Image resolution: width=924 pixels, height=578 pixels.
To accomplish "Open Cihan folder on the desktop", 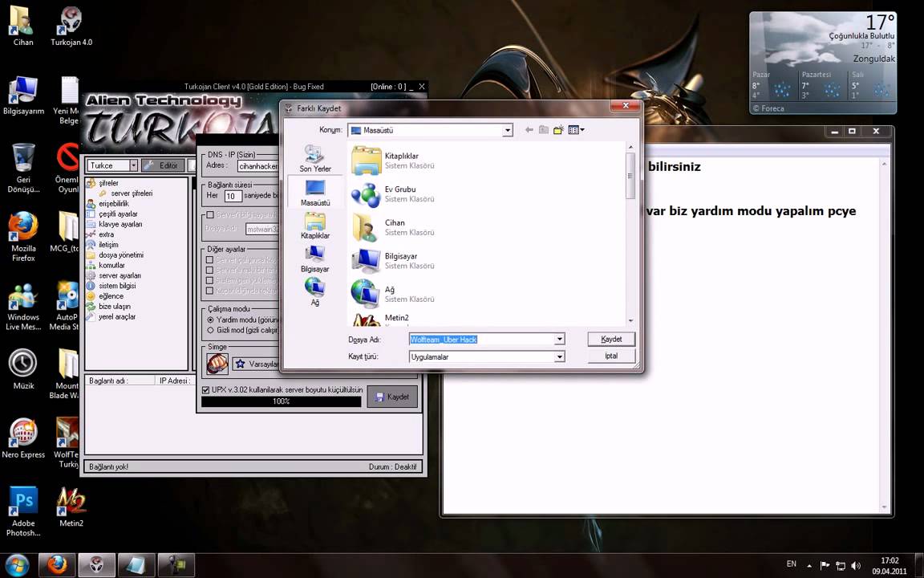I will point(23,26).
